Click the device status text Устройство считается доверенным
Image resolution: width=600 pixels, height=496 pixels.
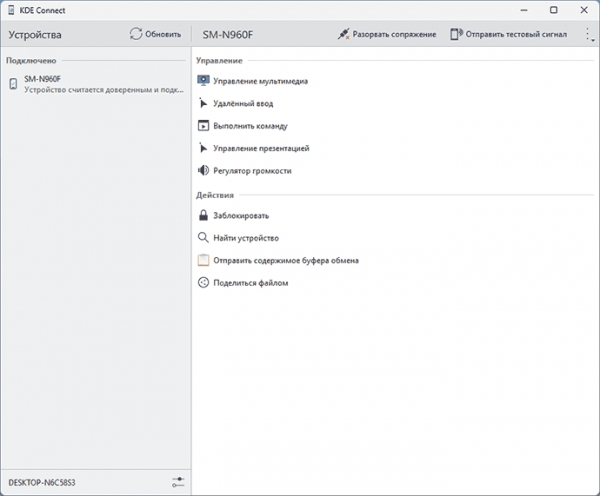tap(104, 90)
